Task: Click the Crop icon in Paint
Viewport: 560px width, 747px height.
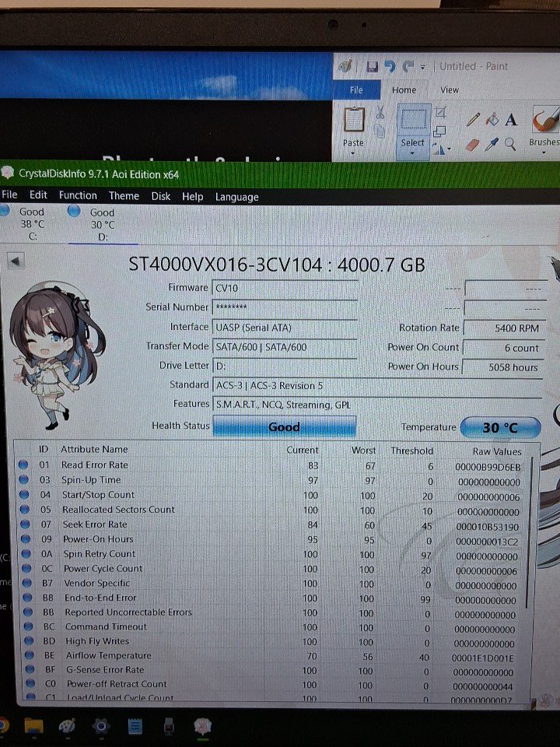Action: [x=441, y=112]
